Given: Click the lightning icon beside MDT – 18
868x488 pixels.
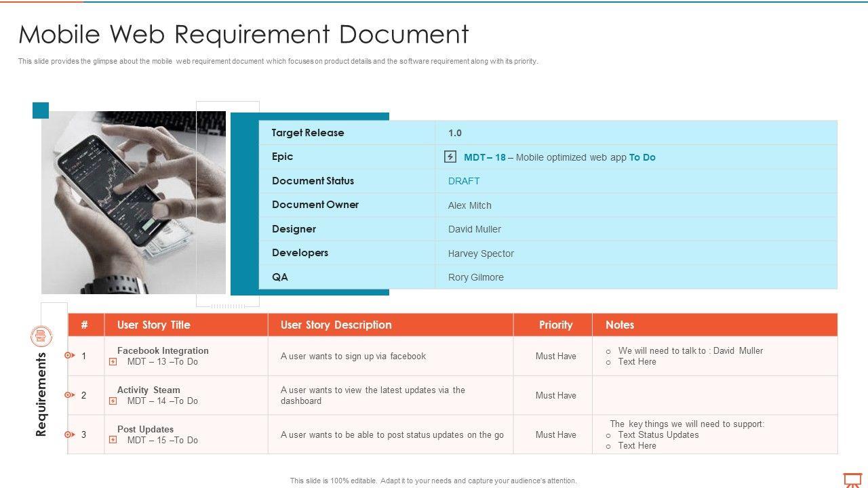Looking at the screenshot, I should click(450, 157).
